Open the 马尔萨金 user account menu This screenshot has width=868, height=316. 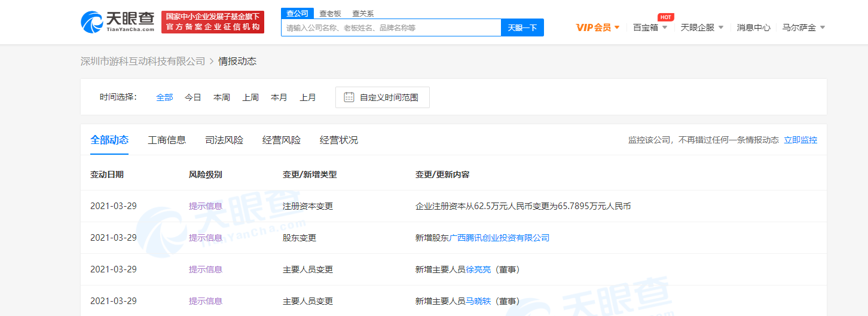(803, 27)
